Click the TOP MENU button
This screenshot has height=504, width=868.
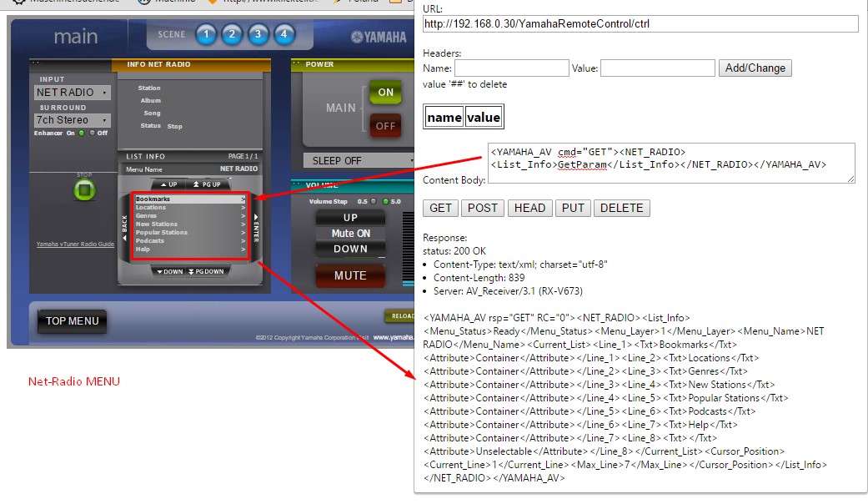click(x=73, y=321)
